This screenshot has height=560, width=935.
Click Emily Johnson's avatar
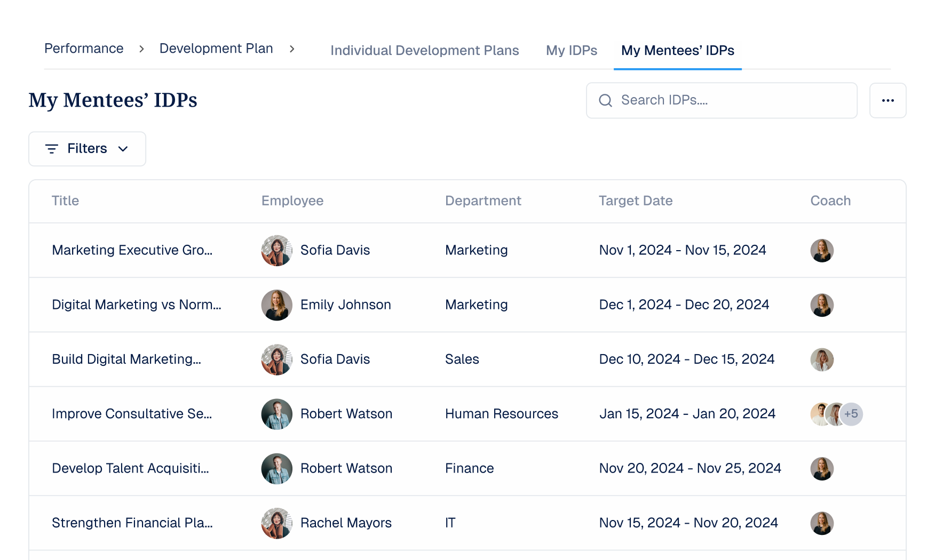[276, 305]
